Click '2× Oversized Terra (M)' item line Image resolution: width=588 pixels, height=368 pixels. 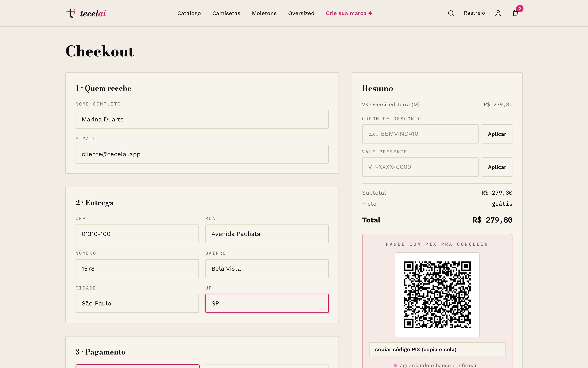[x=391, y=105]
